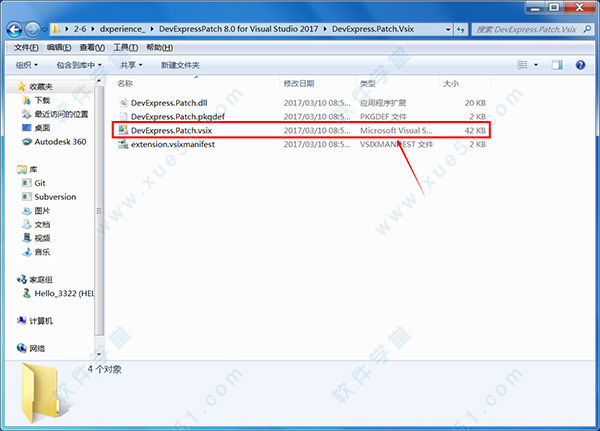600x431 pixels.
Task: Sort by the 修改日期 column header
Action: (x=298, y=83)
